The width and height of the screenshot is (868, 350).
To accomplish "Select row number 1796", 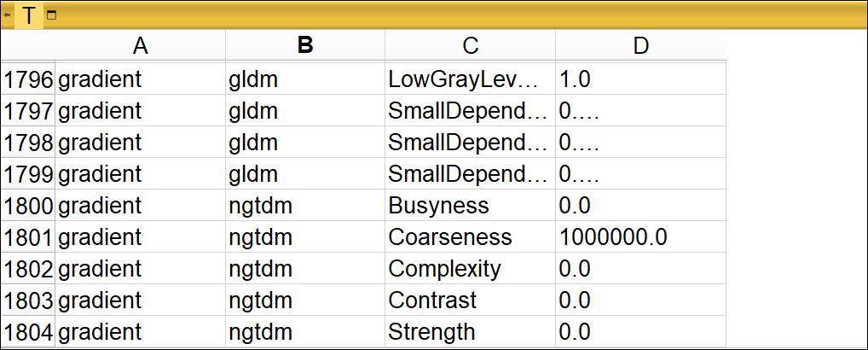I will [28, 80].
